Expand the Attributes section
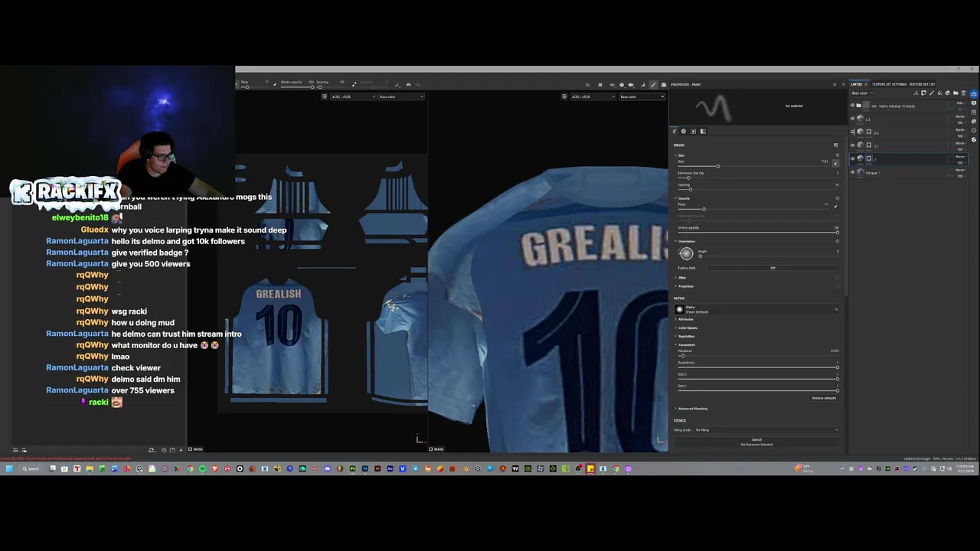Screen dimensions: 980x551 point(675,319)
